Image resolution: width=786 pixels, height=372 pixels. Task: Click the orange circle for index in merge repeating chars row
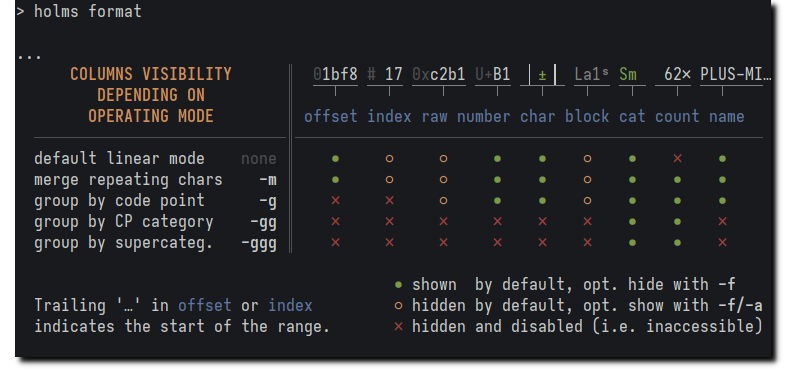(x=389, y=179)
